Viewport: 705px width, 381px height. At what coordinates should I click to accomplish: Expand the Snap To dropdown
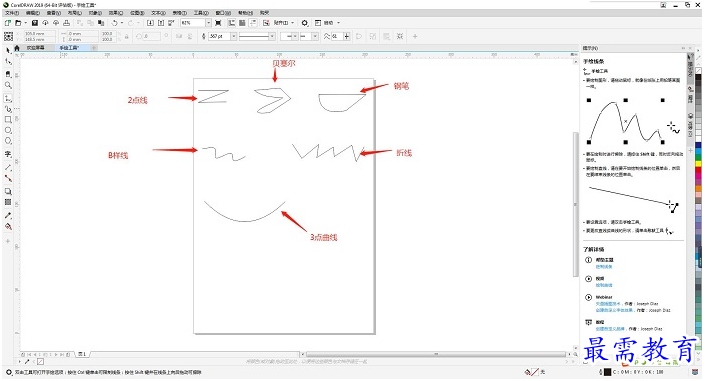(x=293, y=22)
